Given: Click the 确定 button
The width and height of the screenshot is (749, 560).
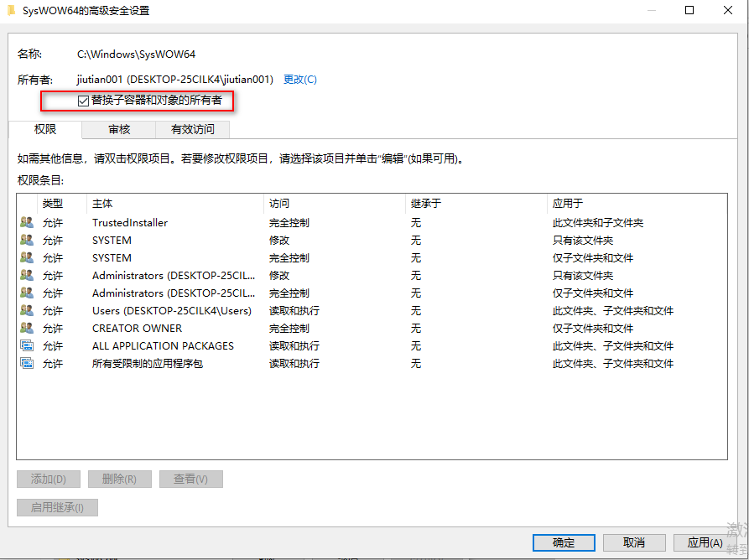Looking at the screenshot, I should (x=564, y=542).
